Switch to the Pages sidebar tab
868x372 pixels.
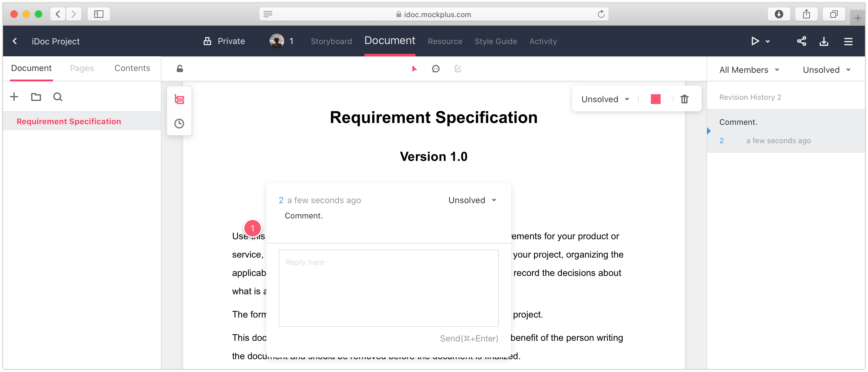[82, 68]
